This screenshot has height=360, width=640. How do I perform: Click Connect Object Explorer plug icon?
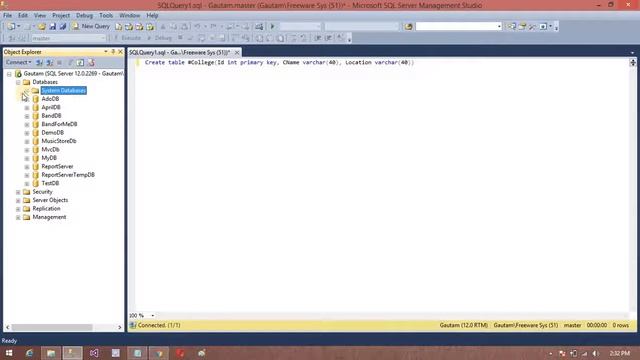pyautogui.click(x=40, y=62)
